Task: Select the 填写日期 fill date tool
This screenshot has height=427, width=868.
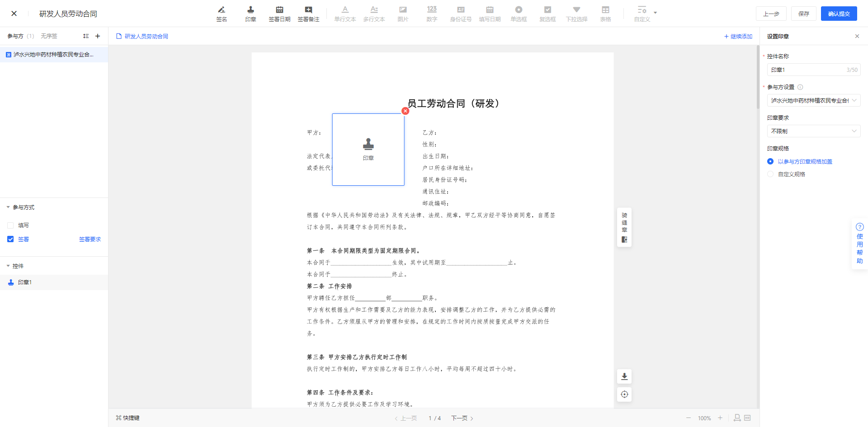Action: coord(490,14)
